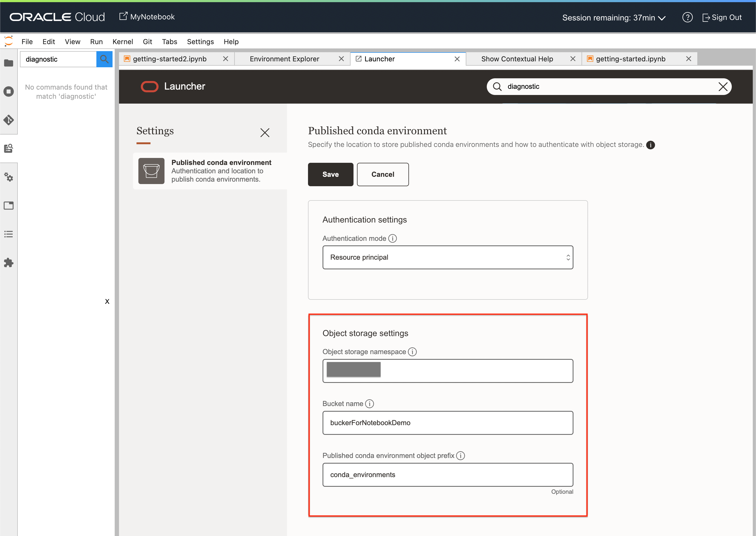Open Property Inspector gears icon in sidebar
Viewport: 756px width, 536px height.
tap(9, 177)
